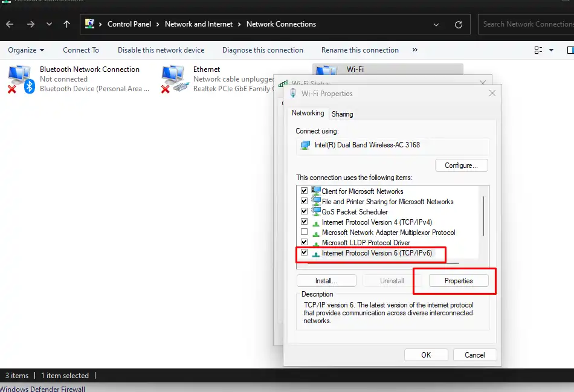Image resolution: width=574 pixels, height=392 pixels.
Task: Click Network Connections breadcrumb
Action: [x=281, y=24]
